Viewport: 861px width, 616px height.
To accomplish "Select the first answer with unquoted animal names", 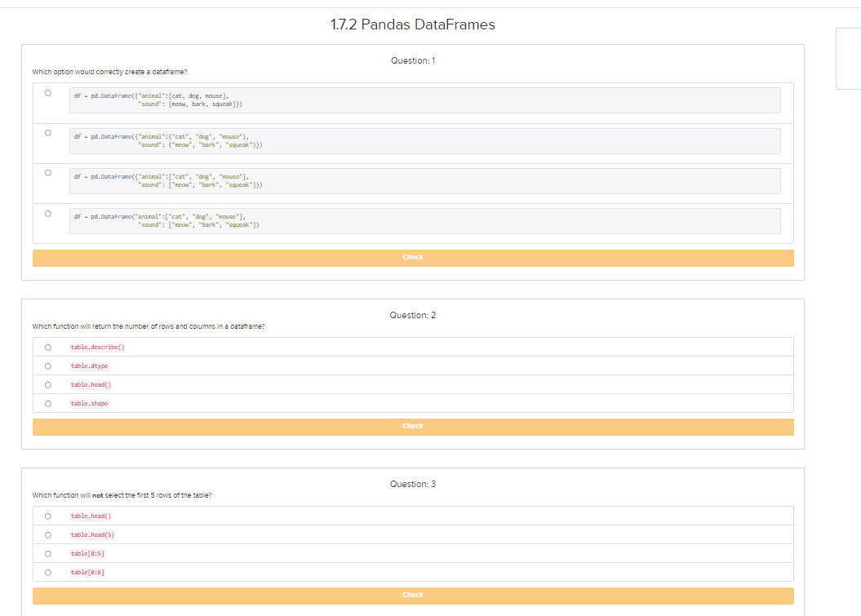I will point(47,94).
